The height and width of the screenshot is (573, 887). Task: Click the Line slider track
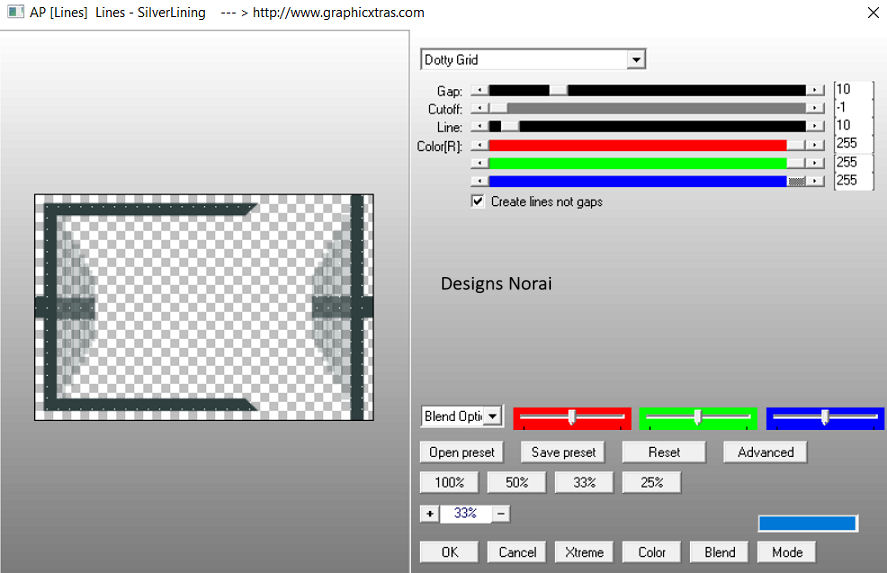[x=647, y=126]
